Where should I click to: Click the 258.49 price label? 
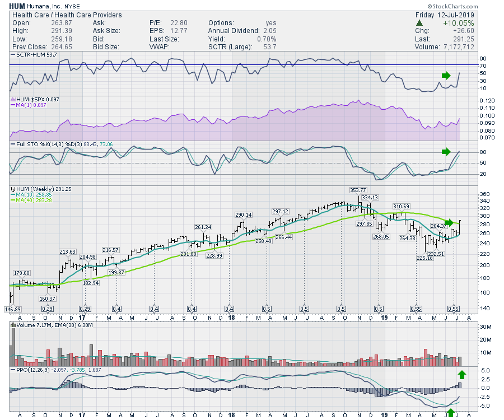point(263,241)
